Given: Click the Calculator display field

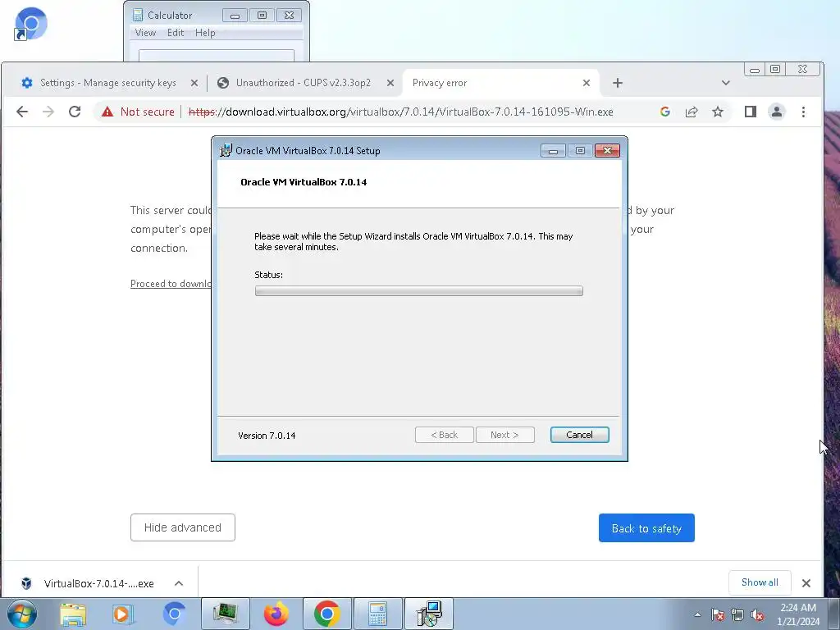Looking at the screenshot, I should [217, 56].
